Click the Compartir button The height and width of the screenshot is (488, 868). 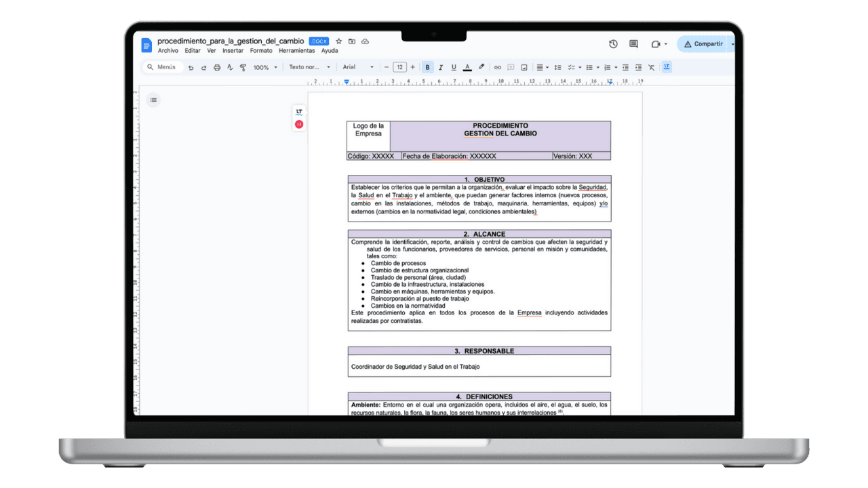tap(705, 43)
